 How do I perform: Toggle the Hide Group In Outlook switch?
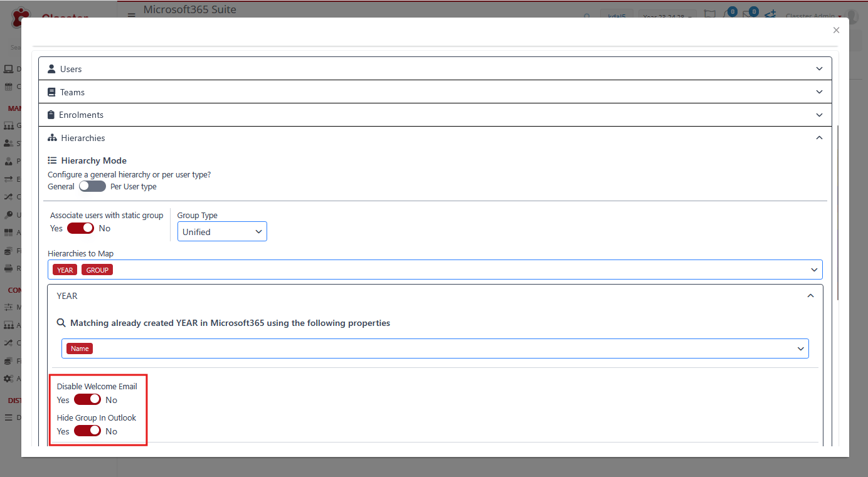[x=87, y=431]
